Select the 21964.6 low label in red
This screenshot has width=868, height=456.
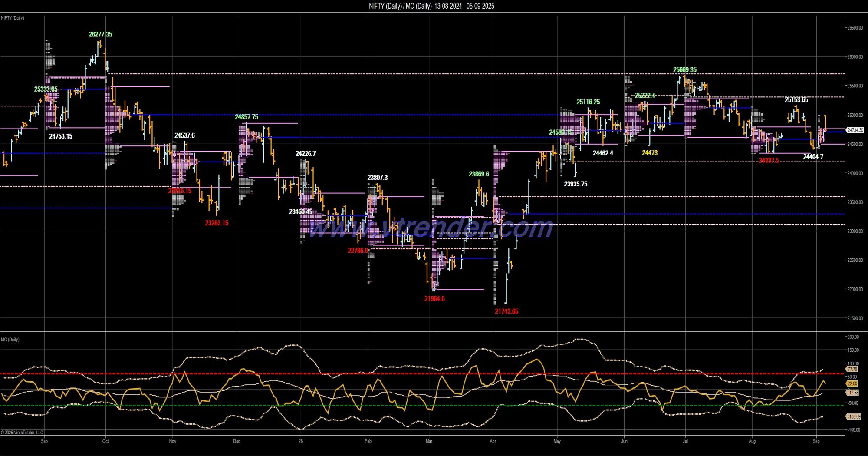click(x=434, y=299)
